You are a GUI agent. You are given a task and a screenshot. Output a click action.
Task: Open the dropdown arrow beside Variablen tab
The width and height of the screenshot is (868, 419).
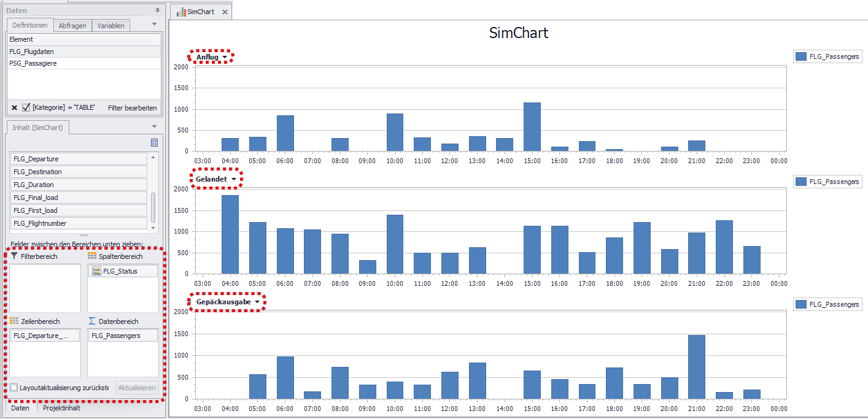pos(154,25)
